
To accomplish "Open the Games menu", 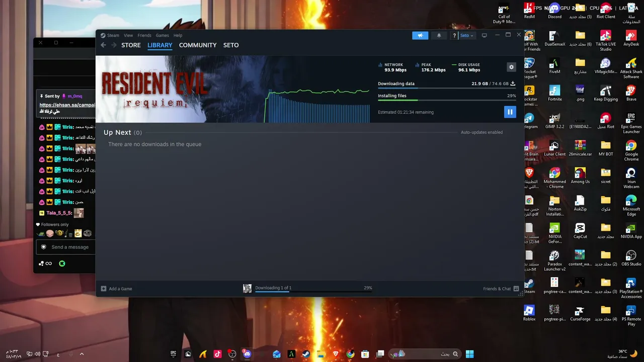I will tap(162, 35).
